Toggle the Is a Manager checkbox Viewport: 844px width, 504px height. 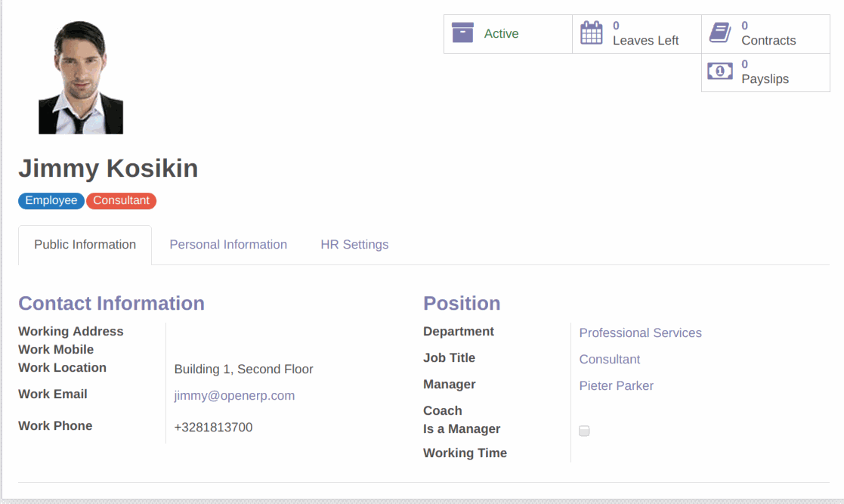[x=584, y=431]
